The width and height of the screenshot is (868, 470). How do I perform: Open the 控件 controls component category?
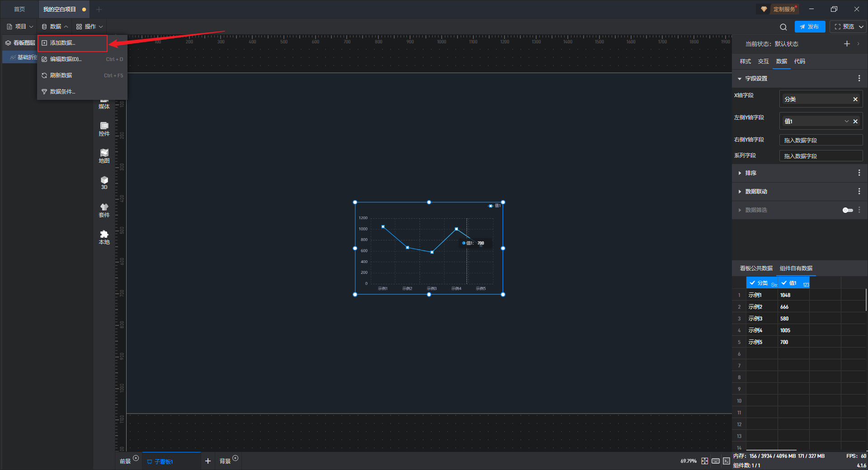coord(104,129)
